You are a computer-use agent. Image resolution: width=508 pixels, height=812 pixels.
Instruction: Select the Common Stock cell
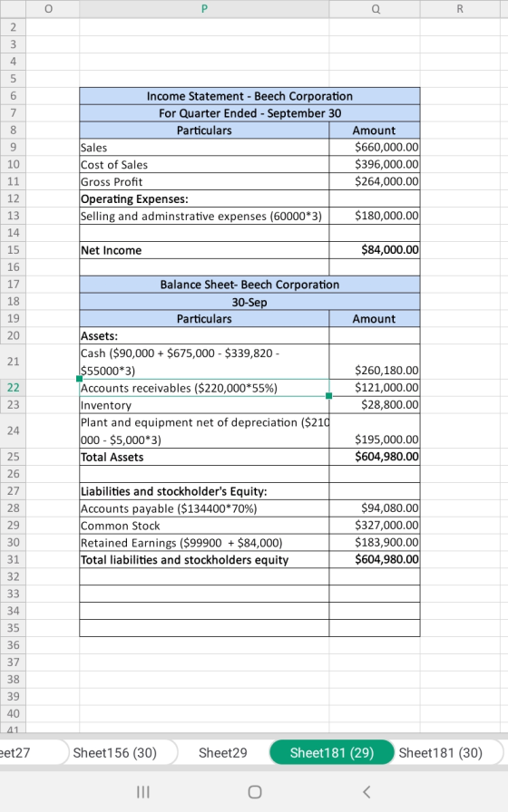tap(204, 526)
